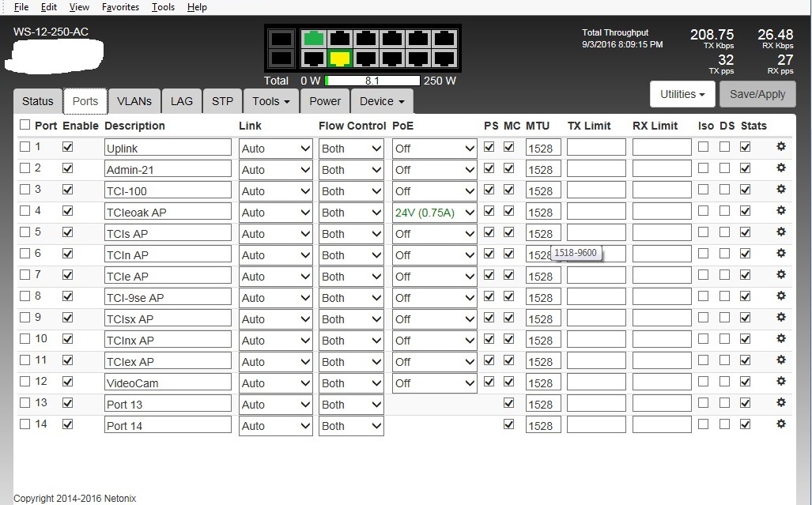Image resolution: width=812 pixels, height=505 pixels.
Task: Open the gear settings for port 1
Action: tap(781, 146)
